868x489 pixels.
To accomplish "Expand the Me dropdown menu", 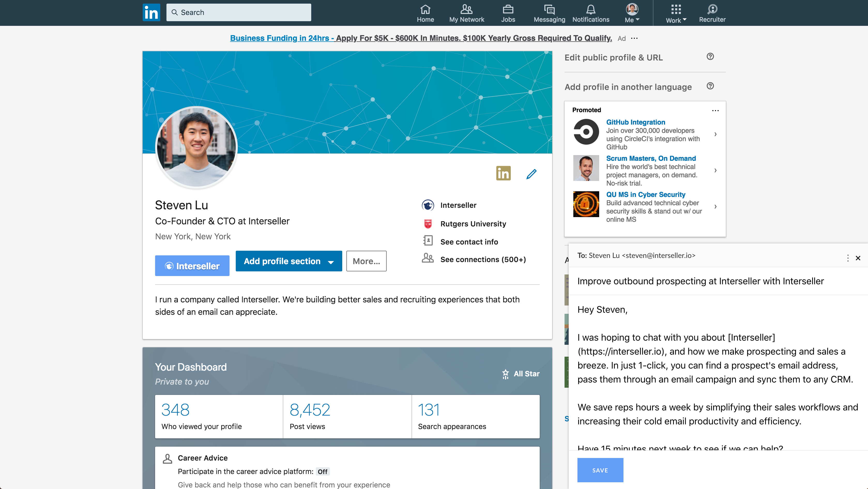I will click(x=632, y=13).
